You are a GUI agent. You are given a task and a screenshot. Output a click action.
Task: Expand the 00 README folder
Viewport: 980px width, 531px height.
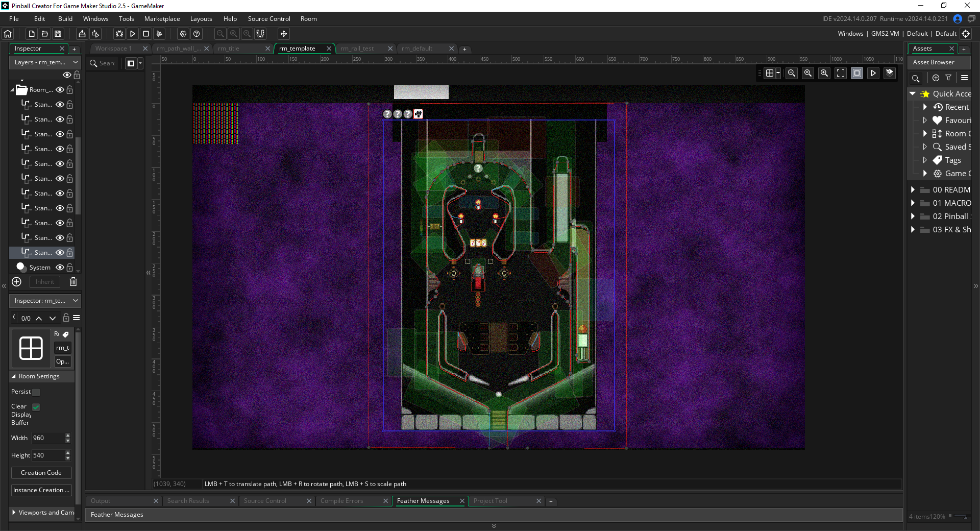(913, 190)
